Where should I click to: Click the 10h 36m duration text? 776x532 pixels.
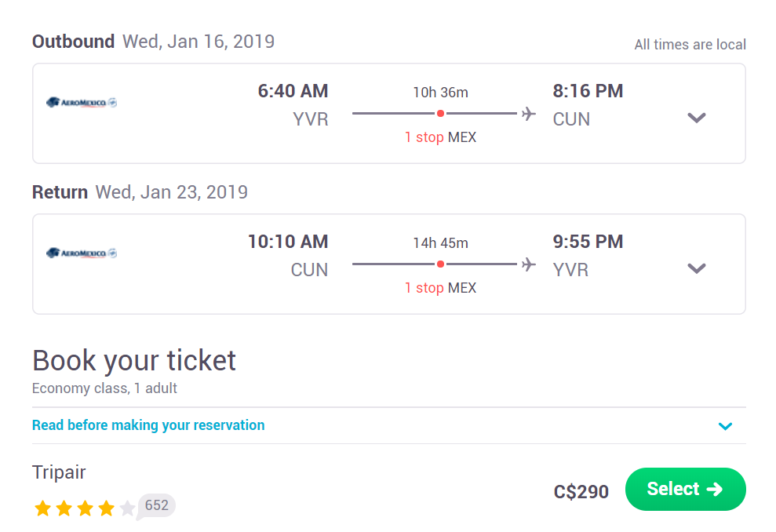coord(440,92)
